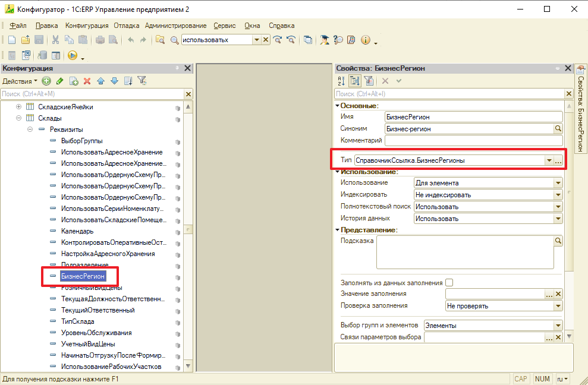Viewport: 588px width, 385px height.
Task: Open the Файл menu
Action: pyautogui.click(x=18, y=26)
